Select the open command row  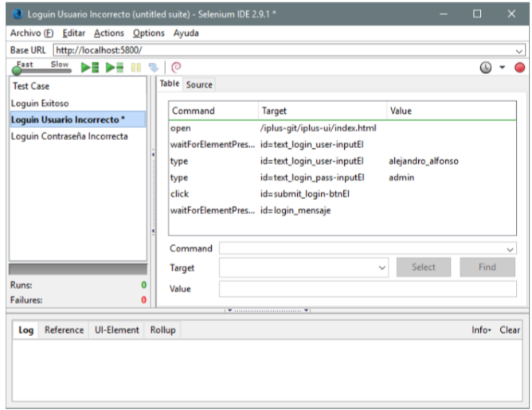click(x=342, y=128)
